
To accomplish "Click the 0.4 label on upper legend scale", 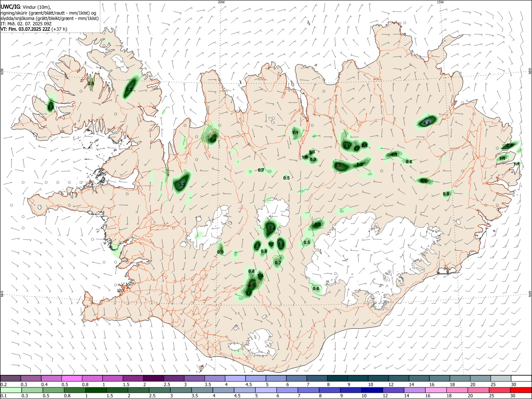I will [44, 384].
